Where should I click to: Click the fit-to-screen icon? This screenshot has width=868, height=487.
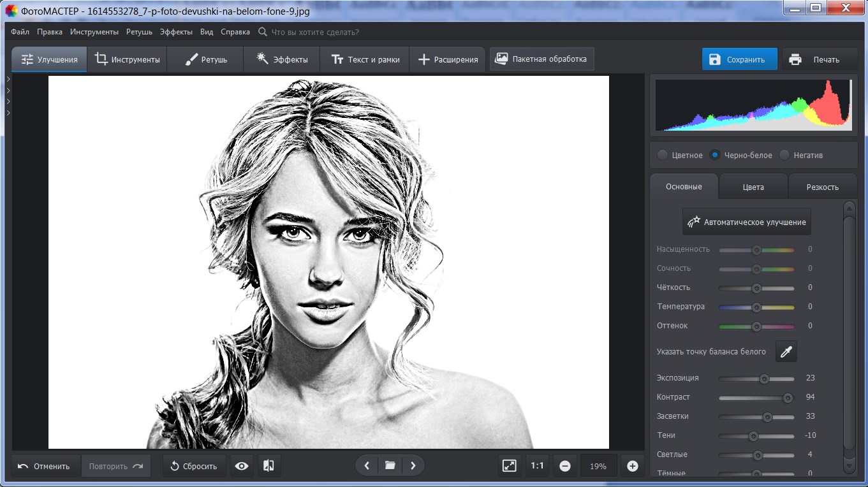(509, 466)
